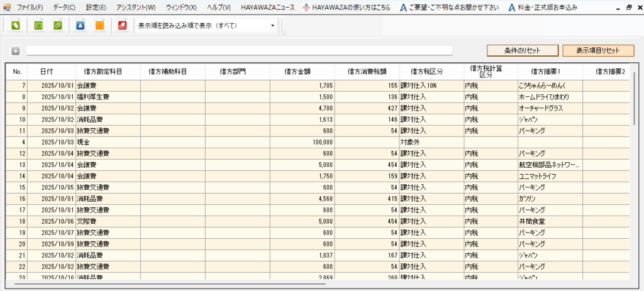This screenshot has width=644, height=291.
Task: Open the アシスタント(W) menu
Action: [136, 8]
